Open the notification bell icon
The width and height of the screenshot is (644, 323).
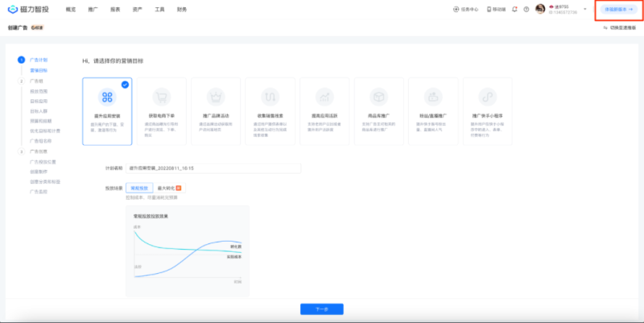pyautogui.click(x=515, y=10)
